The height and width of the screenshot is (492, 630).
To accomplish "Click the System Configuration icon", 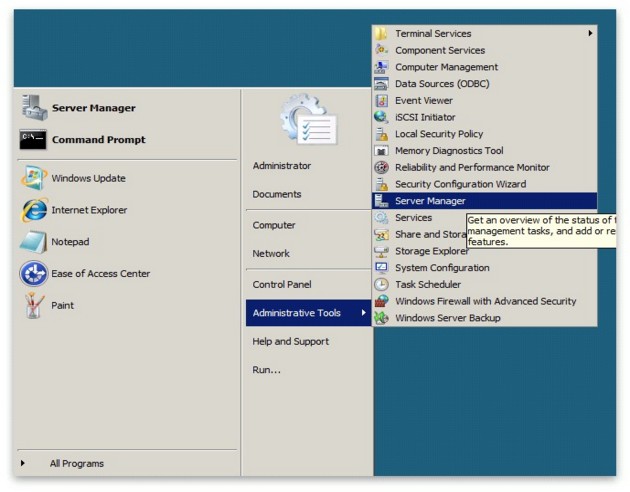I will click(381, 267).
